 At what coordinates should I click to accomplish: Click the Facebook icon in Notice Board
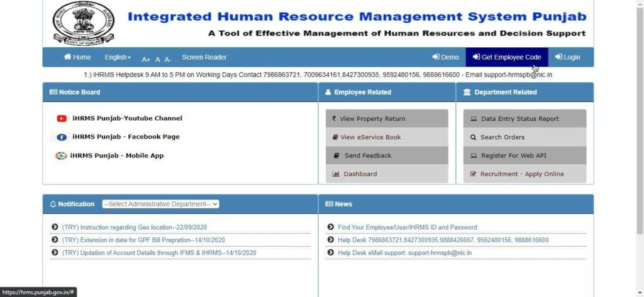click(x=62, y=137)
